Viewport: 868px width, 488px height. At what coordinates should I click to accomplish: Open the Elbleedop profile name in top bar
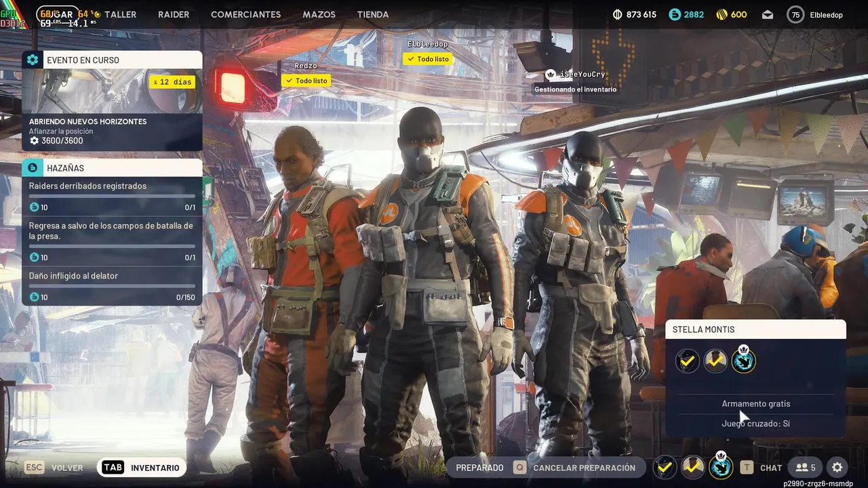coord(826,14)
